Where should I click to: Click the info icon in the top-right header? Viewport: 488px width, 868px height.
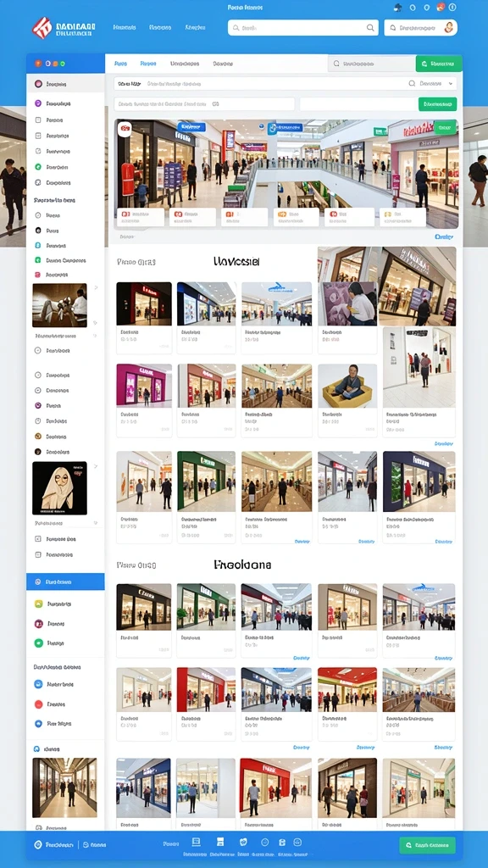452,8
